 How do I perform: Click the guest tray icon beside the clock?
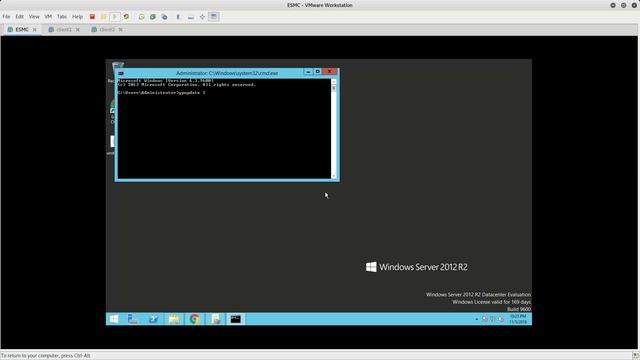coord(501,319)
